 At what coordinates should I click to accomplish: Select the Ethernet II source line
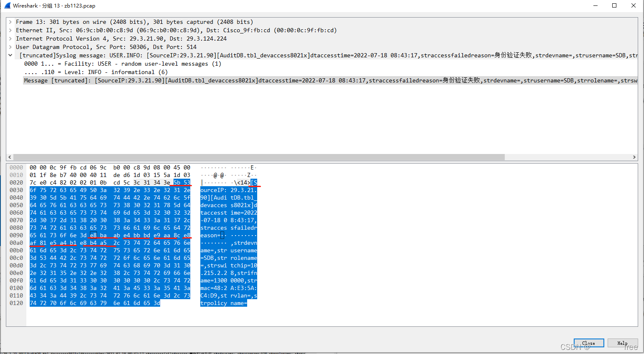click(176, 30)
